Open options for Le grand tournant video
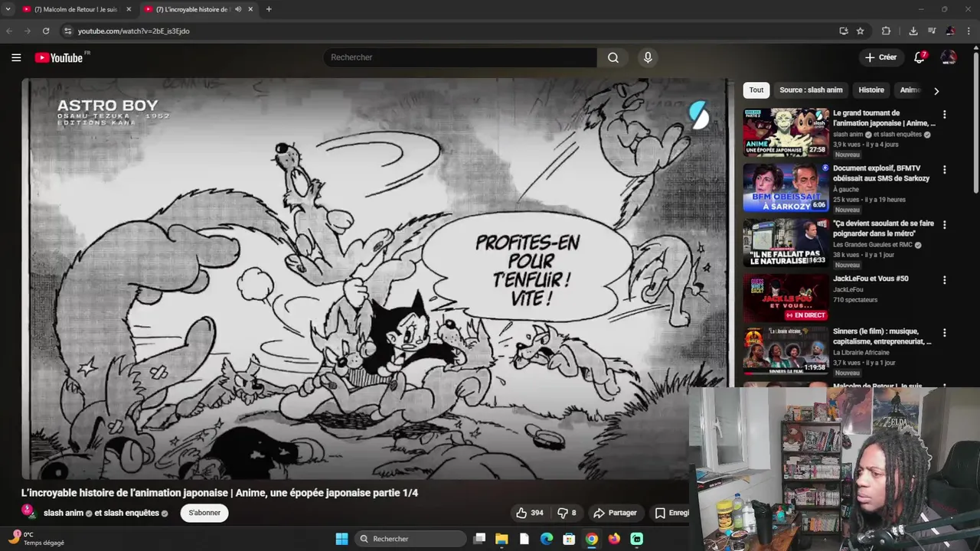The image size is (980, 551). click(944, 115)
